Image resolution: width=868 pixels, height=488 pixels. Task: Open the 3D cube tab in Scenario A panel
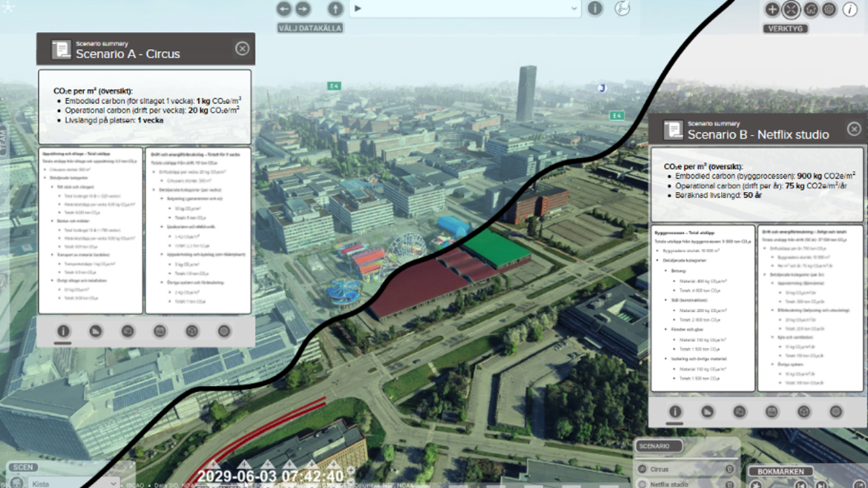193,331
